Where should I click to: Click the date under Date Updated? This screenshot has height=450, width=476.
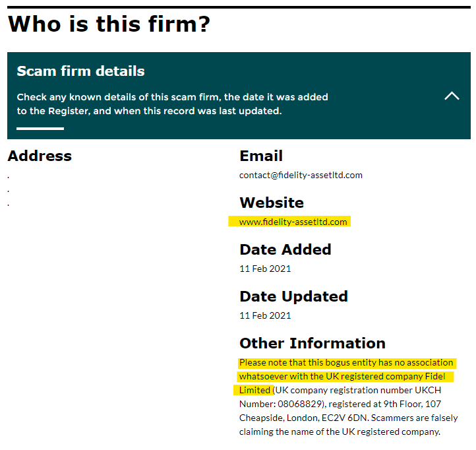pos(265,315)
